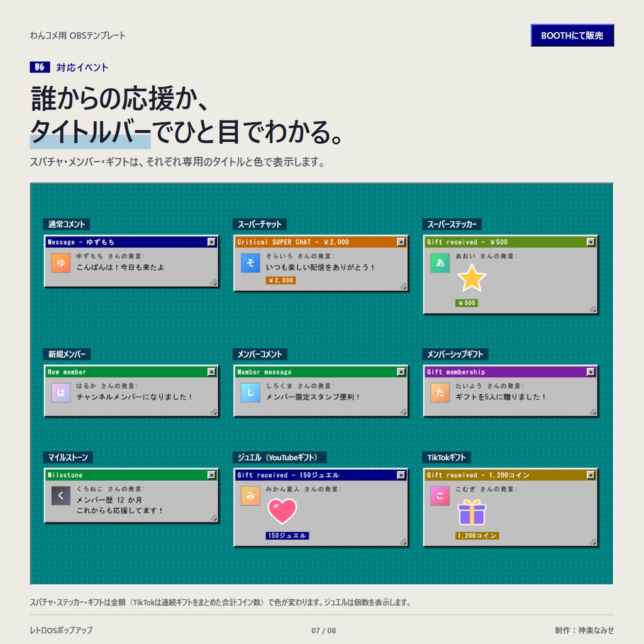Click the あ avatar in ¥500 gift window
Screen dimensions: 644x644
click(440, 263)
